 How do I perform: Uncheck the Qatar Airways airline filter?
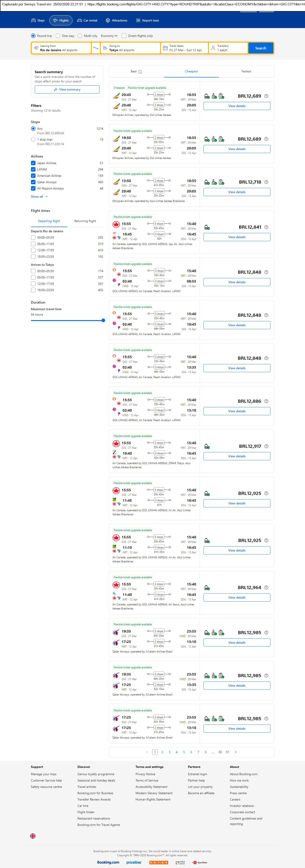[x=33, y=182]
